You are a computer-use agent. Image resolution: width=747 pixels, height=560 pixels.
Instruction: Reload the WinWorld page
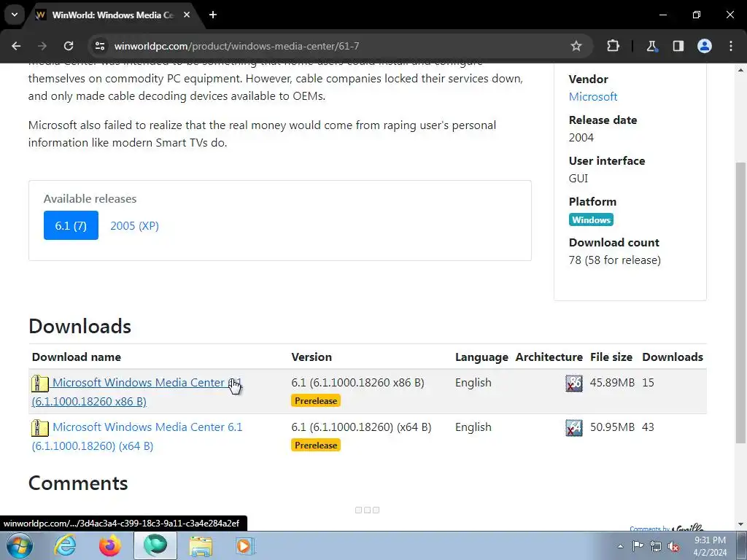coord(69,46)
